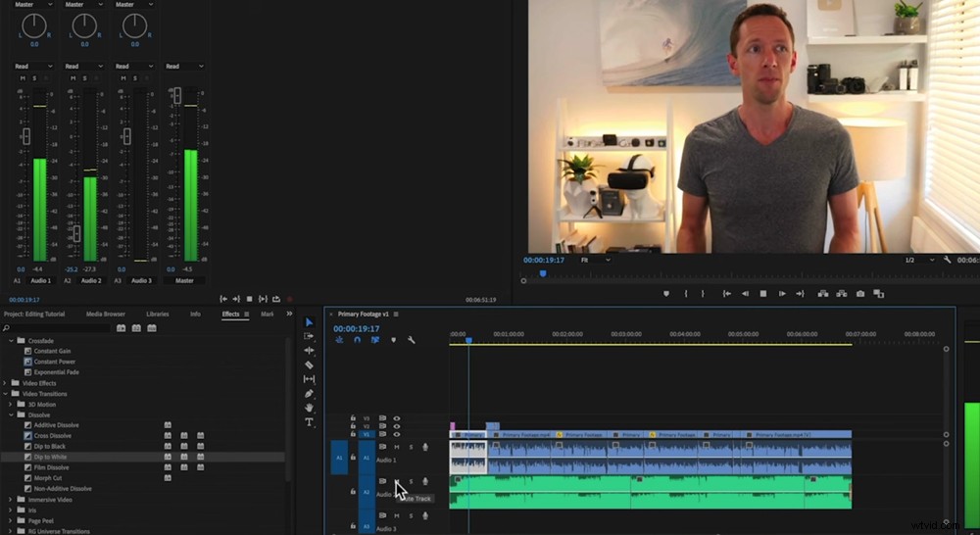Step forward one frame

coord(782,294)
